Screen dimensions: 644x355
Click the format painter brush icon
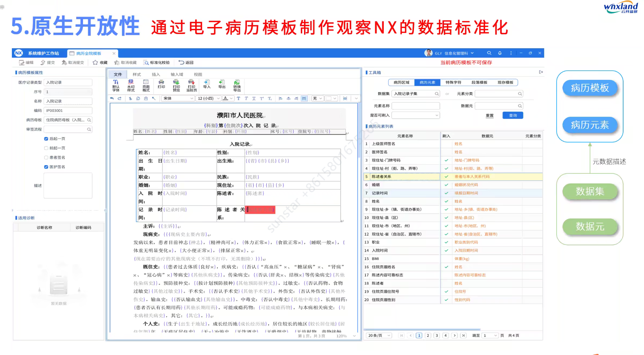pos(154,99)
